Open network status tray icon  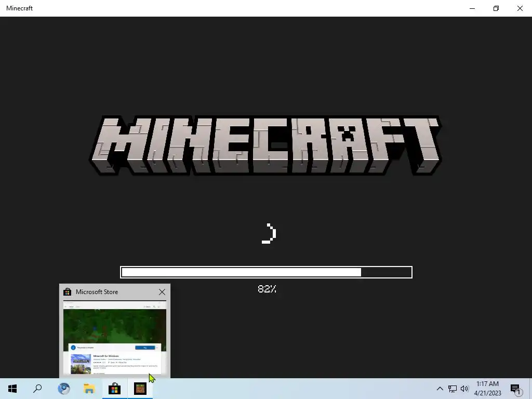coord(453,389)
